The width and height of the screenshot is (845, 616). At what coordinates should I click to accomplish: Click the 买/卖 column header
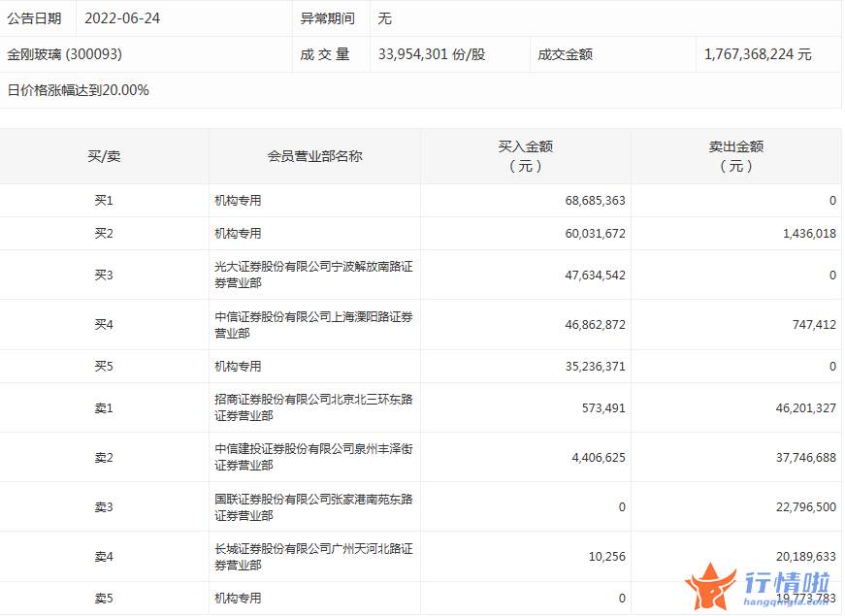coord(104,156)
